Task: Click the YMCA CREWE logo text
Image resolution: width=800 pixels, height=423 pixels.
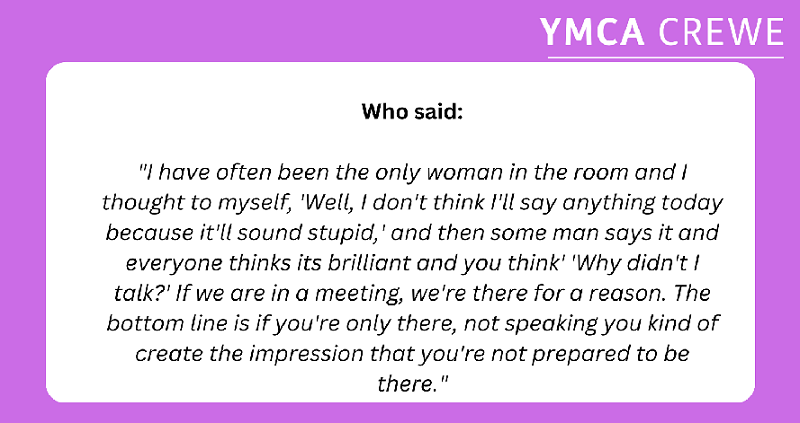Action: point(662,32)
